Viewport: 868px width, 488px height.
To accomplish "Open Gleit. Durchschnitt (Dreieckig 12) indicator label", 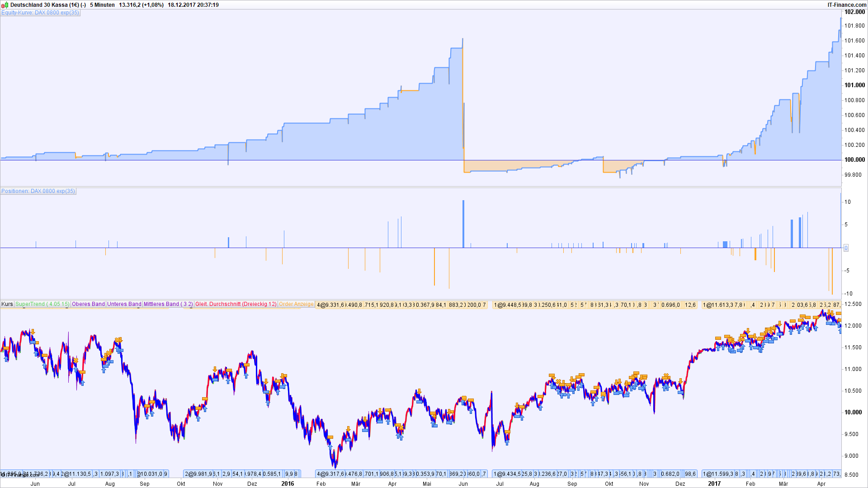I will (x=236, y=304).
